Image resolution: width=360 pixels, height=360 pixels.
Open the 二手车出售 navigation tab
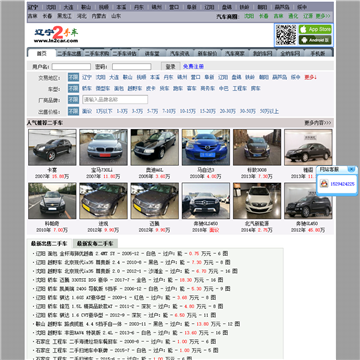[x=69, y=53]
